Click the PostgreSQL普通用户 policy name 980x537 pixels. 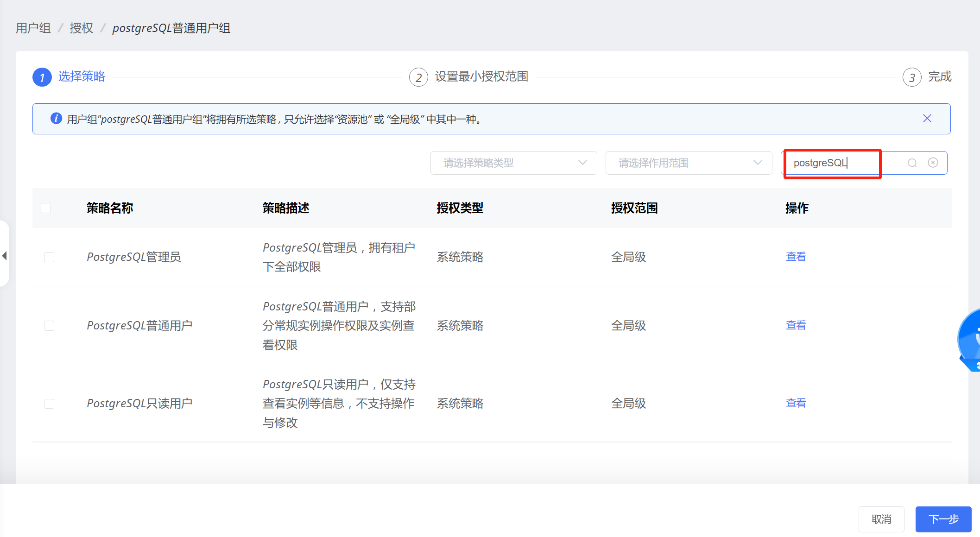[139, 326]
